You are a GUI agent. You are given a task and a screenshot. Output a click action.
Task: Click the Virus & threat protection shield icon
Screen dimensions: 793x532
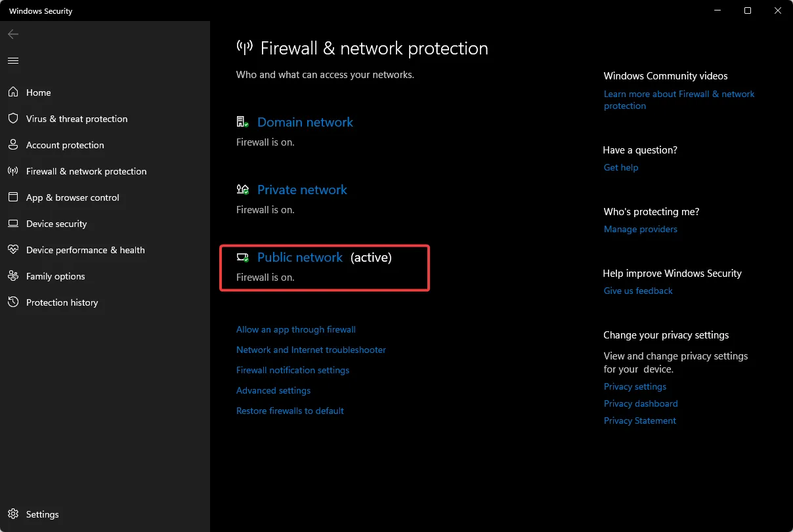[x=13, y=119]
